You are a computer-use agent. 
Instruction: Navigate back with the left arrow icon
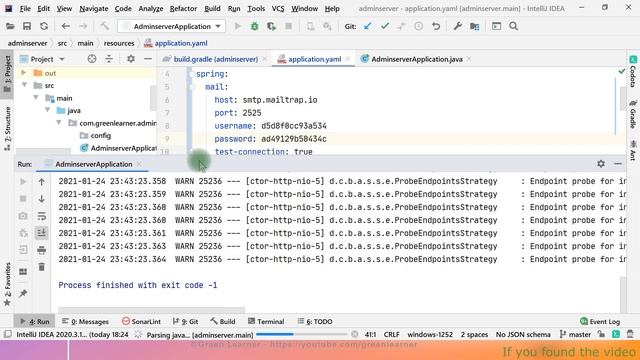coord(66,27)
